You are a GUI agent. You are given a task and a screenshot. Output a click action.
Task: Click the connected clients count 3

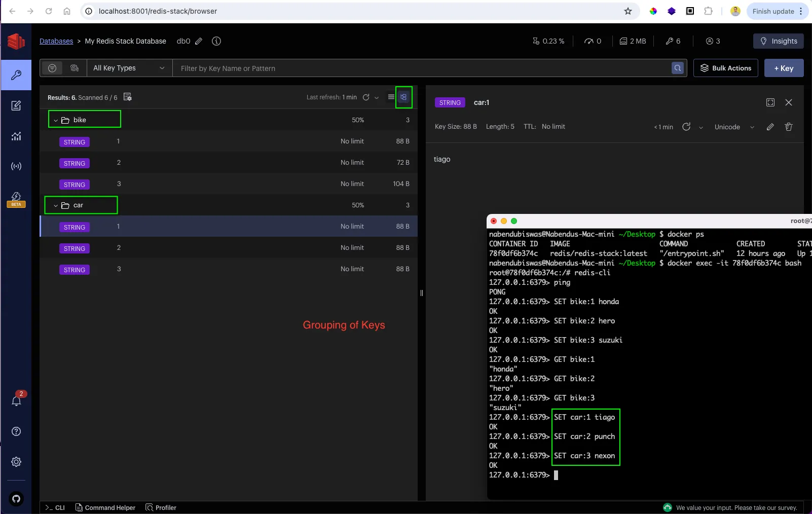713,41
